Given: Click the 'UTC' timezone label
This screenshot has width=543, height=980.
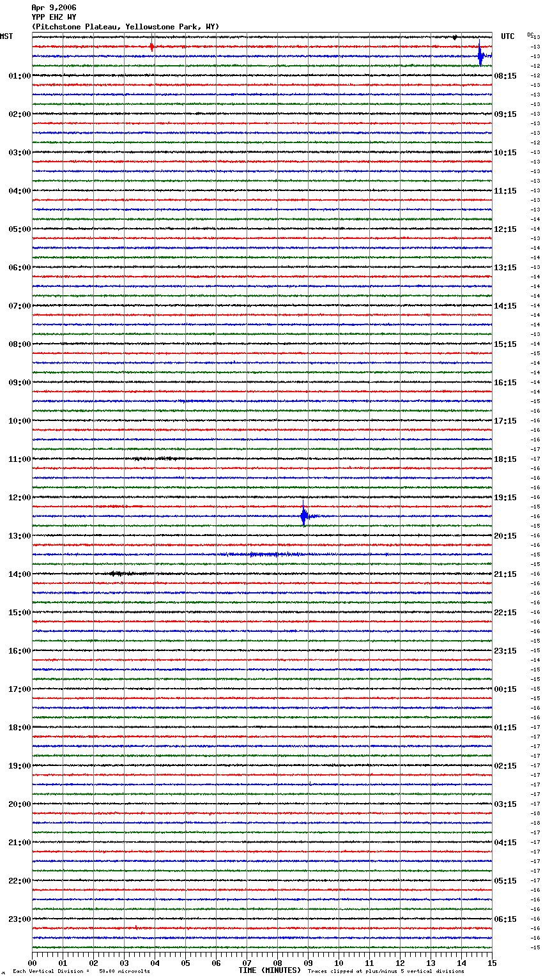Looking at the screenshot, I should click(508, 36).
